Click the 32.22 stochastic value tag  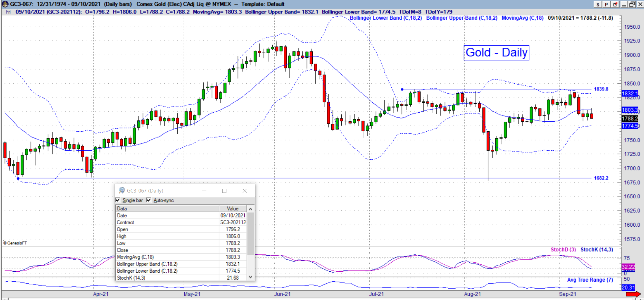tap(628, 267)
